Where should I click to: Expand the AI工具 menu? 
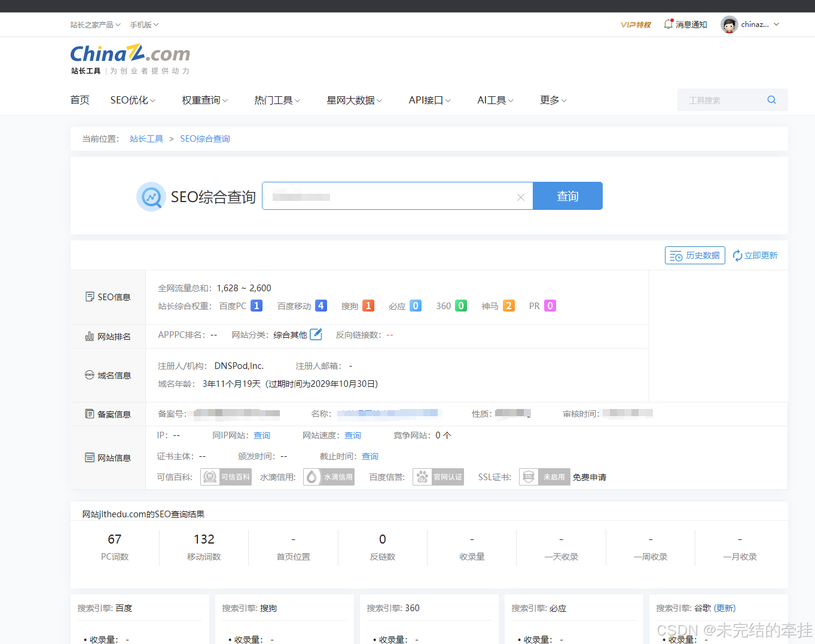(x=495, y=100)
